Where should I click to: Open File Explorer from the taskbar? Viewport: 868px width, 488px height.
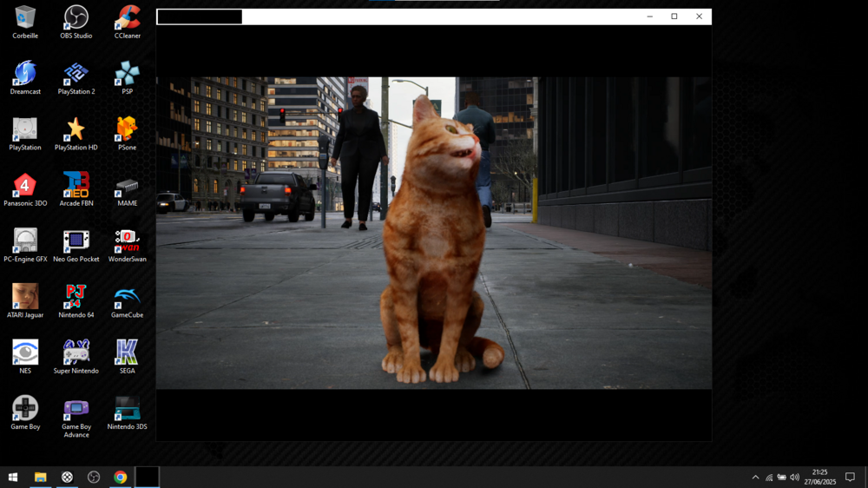point(40,477)
